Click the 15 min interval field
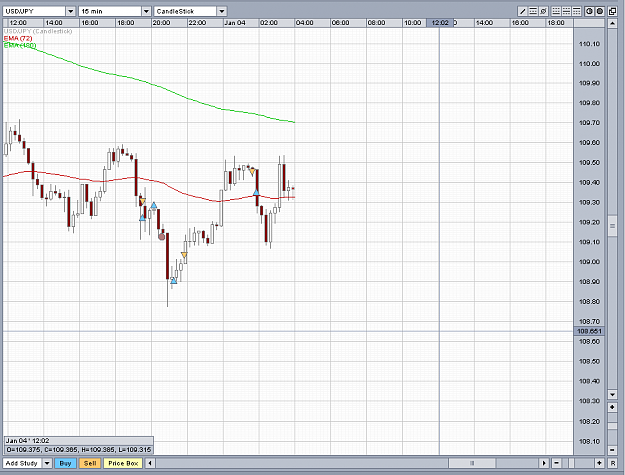Image resolution: width=625 pixels, height=475 pixels. [x=110, y=11]
